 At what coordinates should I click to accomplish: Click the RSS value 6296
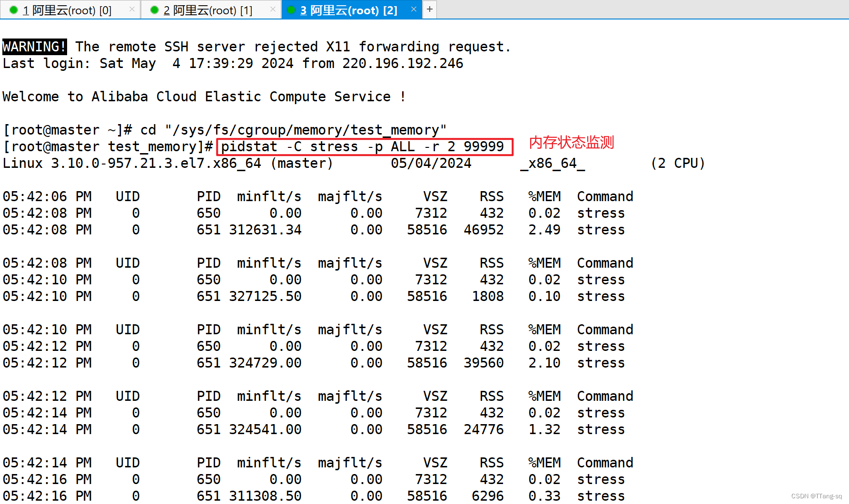[x=488, y=496]
